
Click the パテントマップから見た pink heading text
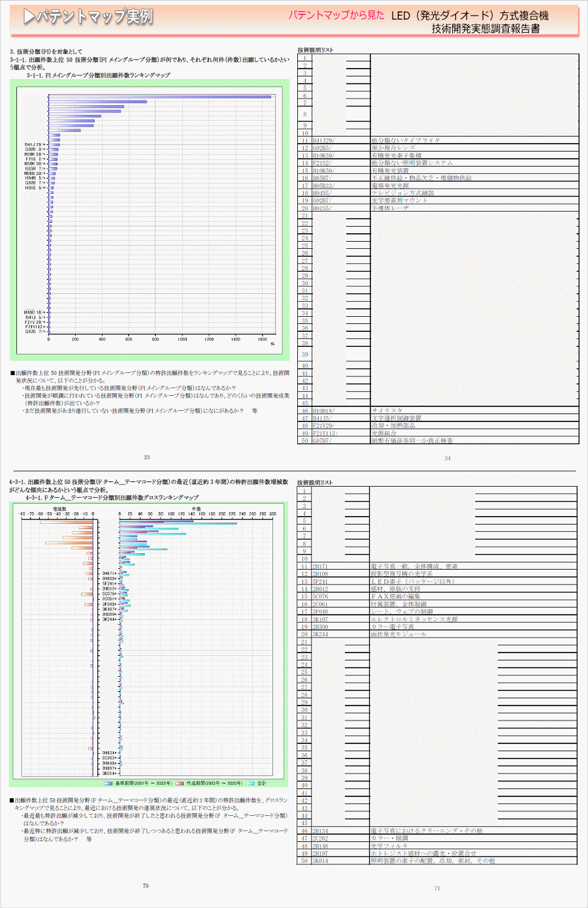click(336, 15)
